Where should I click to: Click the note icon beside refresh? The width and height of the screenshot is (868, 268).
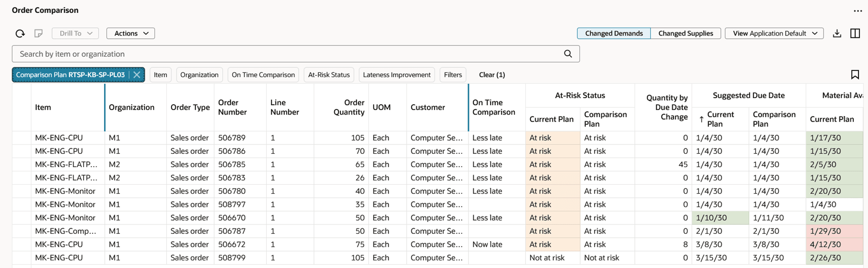point(39,33)
